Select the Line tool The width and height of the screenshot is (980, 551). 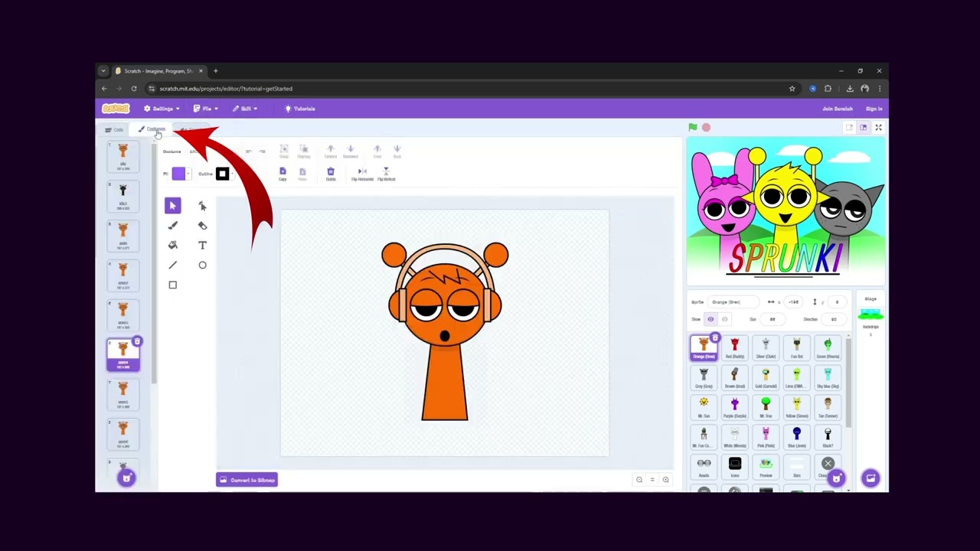172,266
